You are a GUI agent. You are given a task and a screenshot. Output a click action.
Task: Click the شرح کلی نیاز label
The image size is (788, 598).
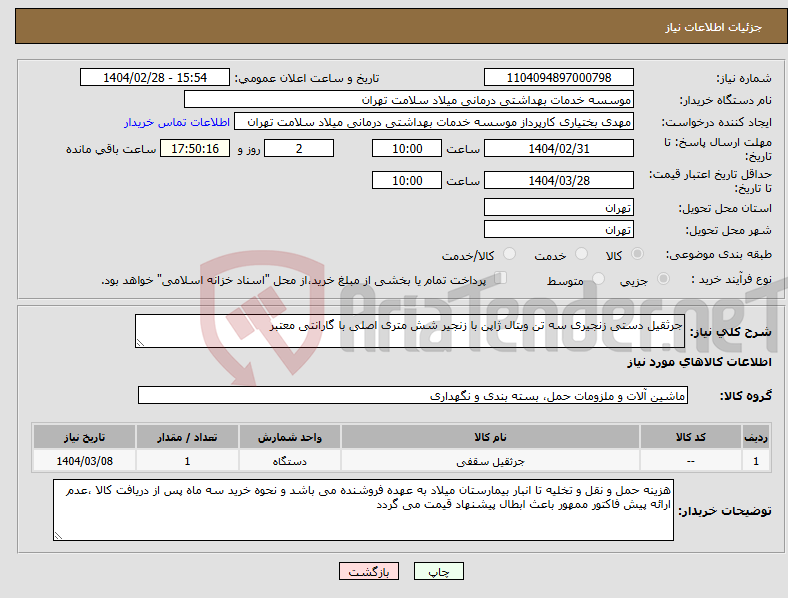click(x=731, y=332)
